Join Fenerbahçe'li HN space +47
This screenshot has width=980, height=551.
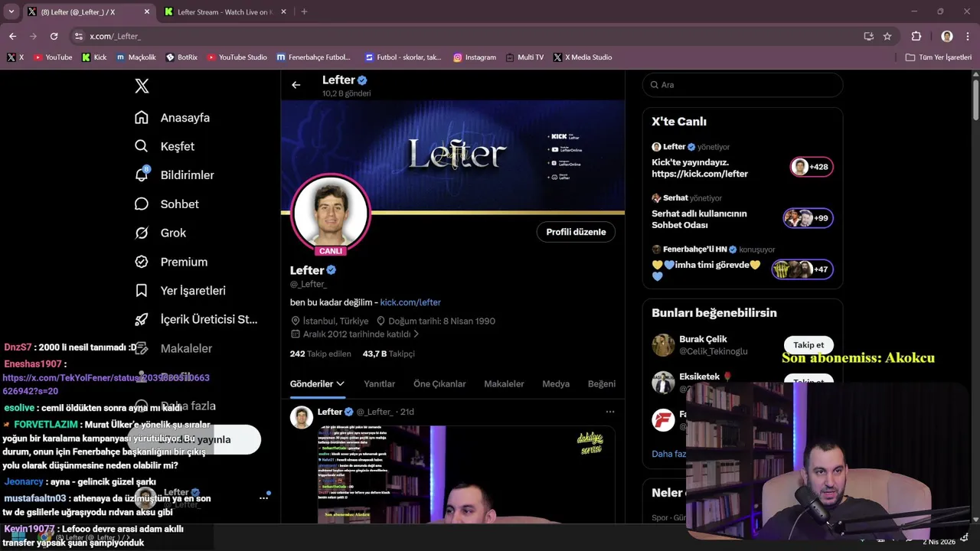[802, 269]
